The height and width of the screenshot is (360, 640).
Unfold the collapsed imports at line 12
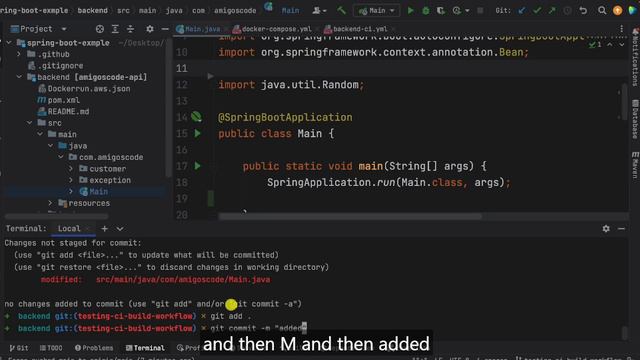coord(210,76)
